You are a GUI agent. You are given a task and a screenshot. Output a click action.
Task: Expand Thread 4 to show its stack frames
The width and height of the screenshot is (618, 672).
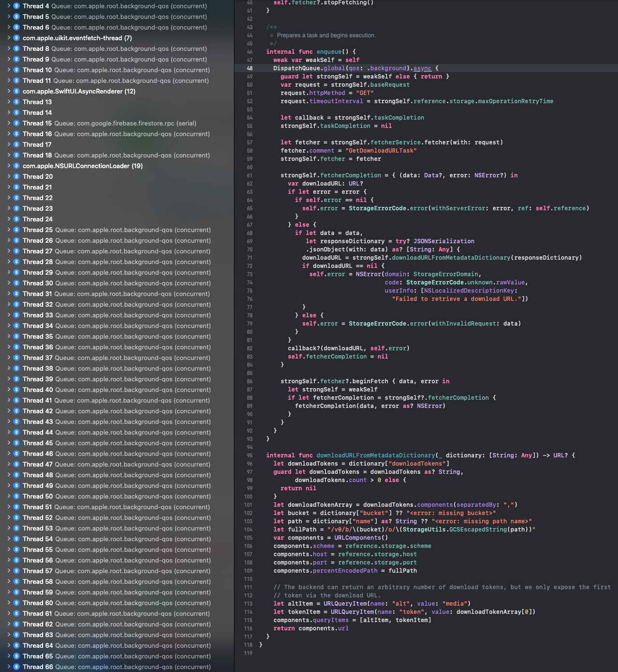tap(9, 6)
